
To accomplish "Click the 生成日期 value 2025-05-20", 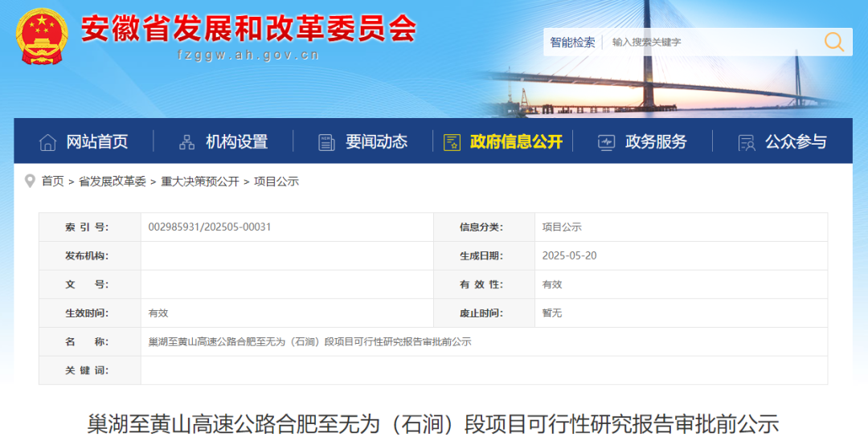I will click(570, 255).
